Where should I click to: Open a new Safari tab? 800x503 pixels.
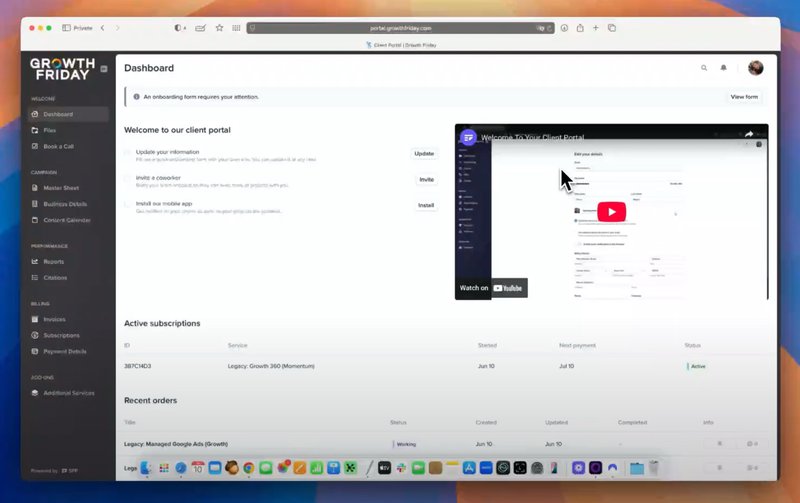[x=595, y=28]
